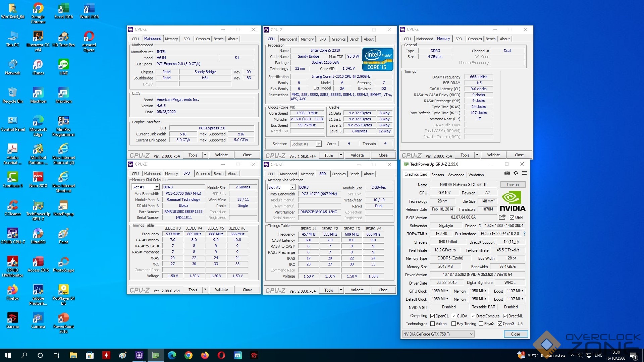Switch to the Sensors tab in GPU-Z
This screenshot has width=644, height=362.
point(437,175)
